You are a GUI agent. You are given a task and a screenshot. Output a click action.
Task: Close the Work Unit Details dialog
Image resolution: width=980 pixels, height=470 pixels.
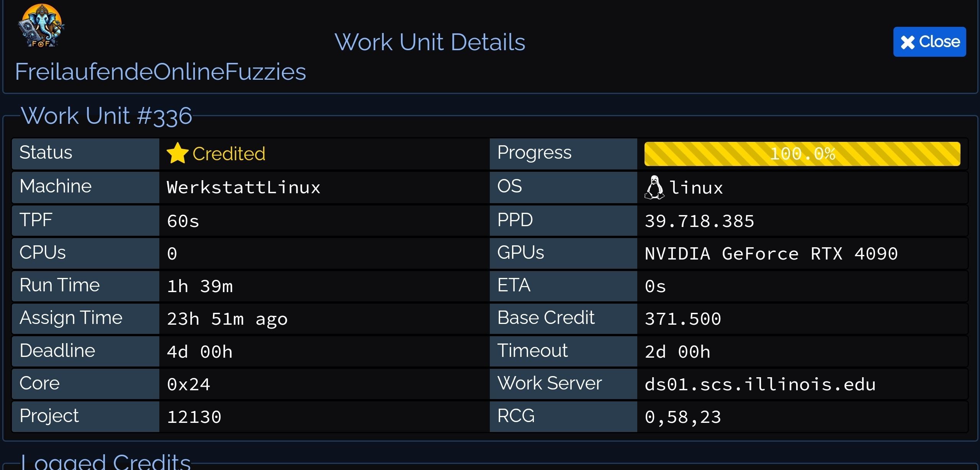tap(929, 42)
